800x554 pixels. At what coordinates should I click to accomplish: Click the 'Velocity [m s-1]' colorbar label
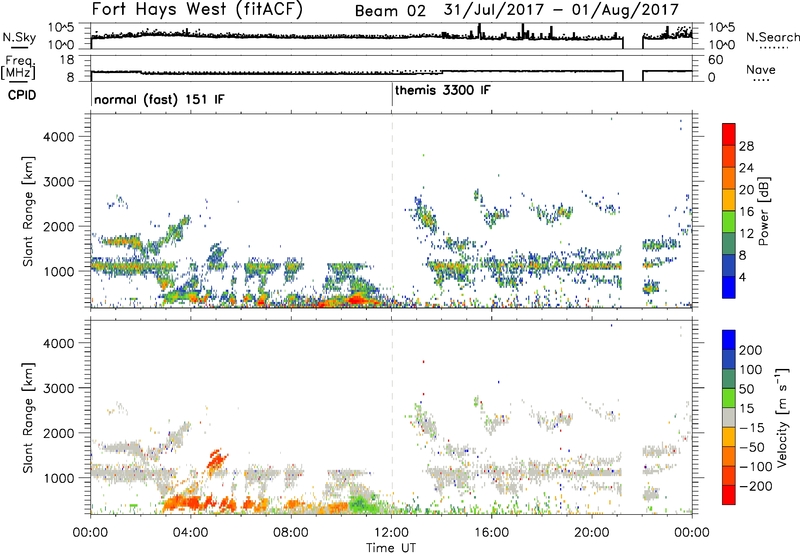[782, 417]
